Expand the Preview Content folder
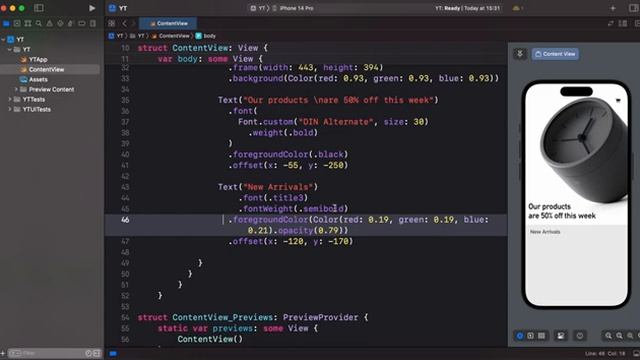Image resolution: width=640 pixels, height=360 pixels. pos(16,89)
